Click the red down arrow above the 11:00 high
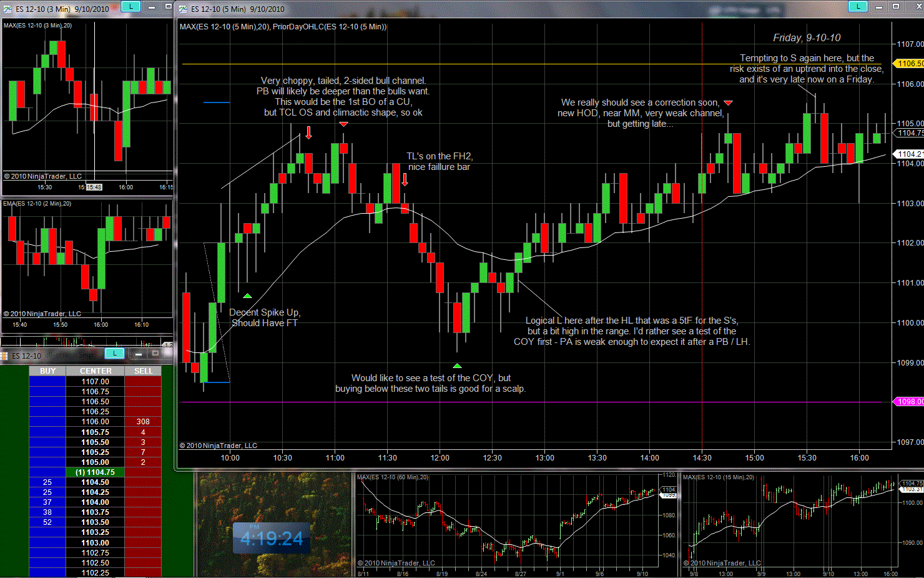 [308, 132]
